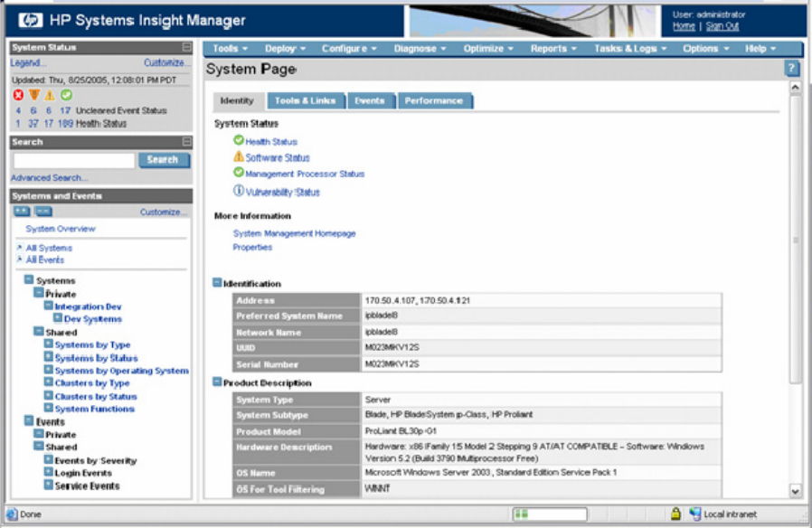Open the Clusters by Status tree item
The width and height of the screenshot is (812, 528).
click(96, 397)
